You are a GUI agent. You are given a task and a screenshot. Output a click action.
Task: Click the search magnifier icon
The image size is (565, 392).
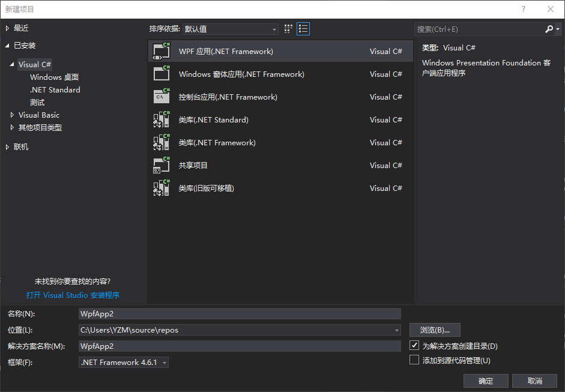coord(549,29)
